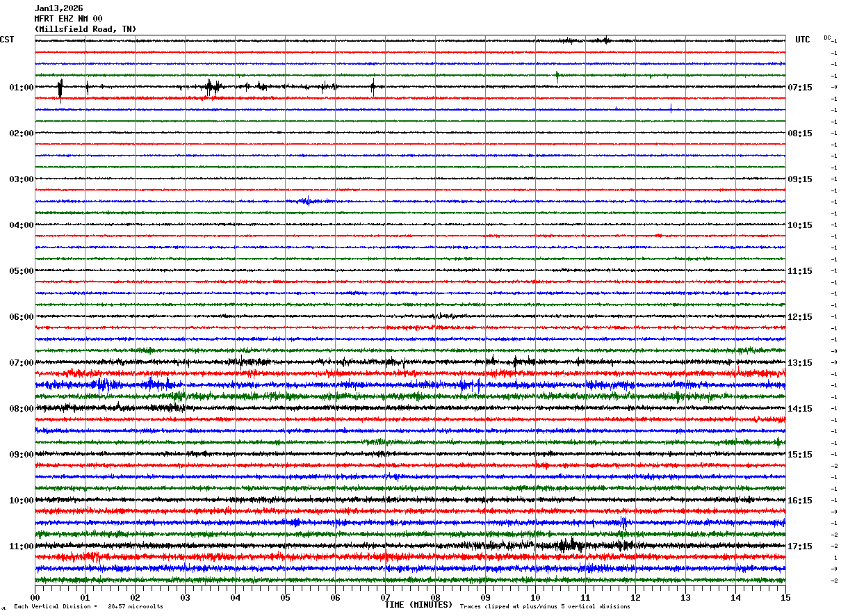
Task: Click the 28.57 microvolts scale note
Action: point(136,607)
